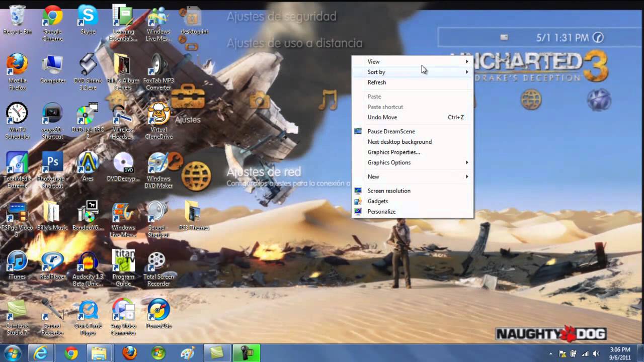Click Pause DreamScene menu entry
Viewport: 644px width, 362px height.
[x=412, y=131]
